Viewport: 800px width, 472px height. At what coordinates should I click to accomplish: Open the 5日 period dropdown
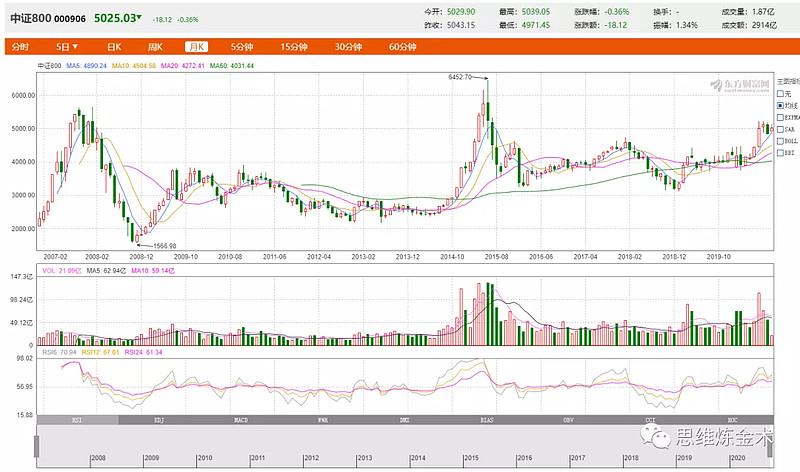67,47
